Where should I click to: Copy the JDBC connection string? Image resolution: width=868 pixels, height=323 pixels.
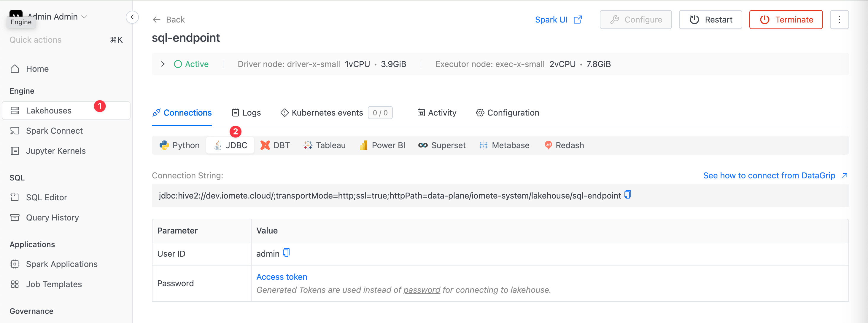tap(628, 195)
